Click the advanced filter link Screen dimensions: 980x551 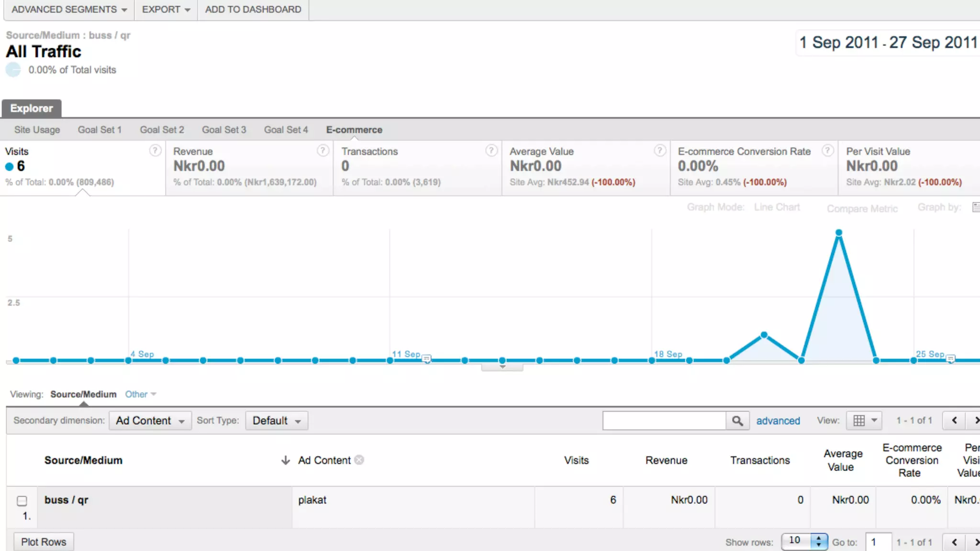point(778,421)
